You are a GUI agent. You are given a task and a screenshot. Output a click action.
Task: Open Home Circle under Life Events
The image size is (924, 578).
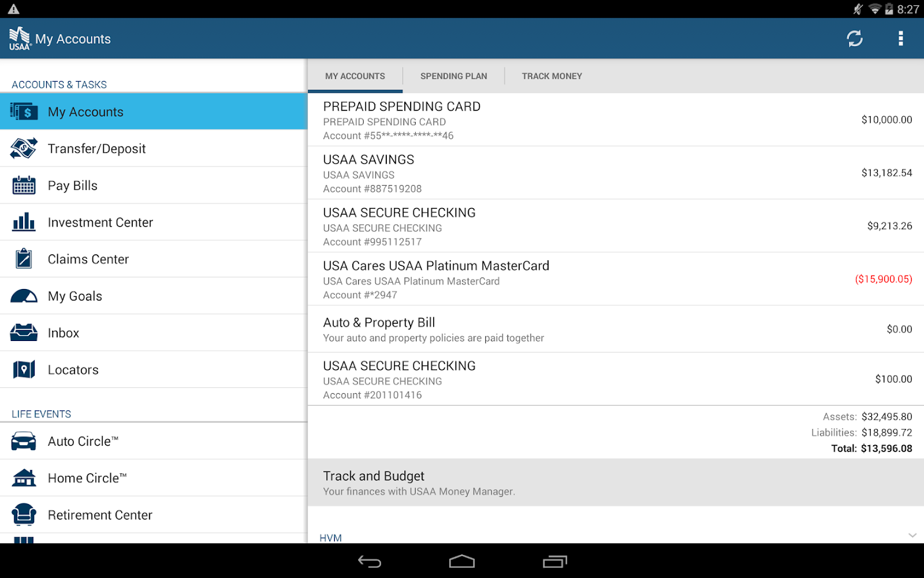pos(154,478)
